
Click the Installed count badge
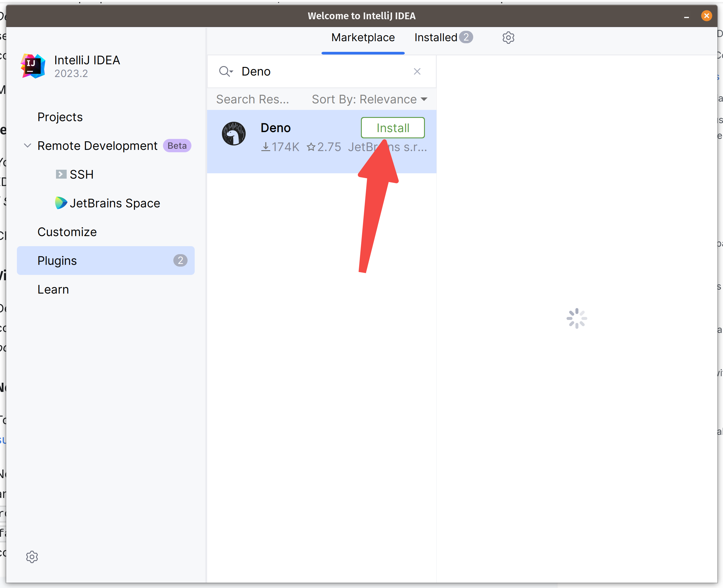[x=466, y=37]
